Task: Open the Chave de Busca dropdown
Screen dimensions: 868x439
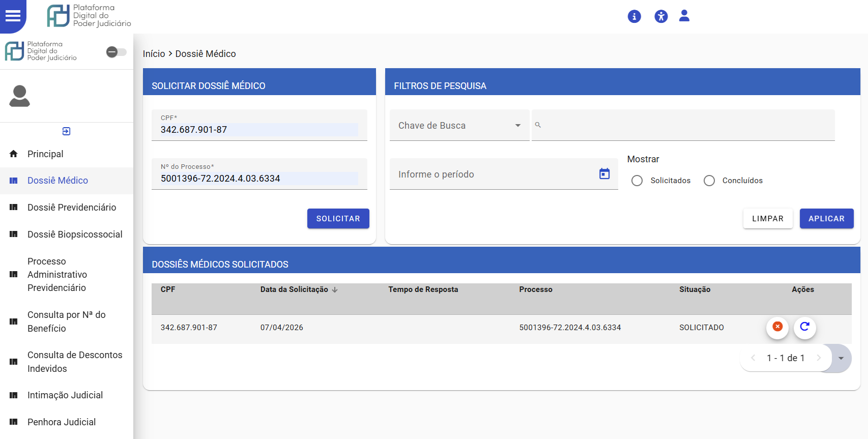Action: 459,125
